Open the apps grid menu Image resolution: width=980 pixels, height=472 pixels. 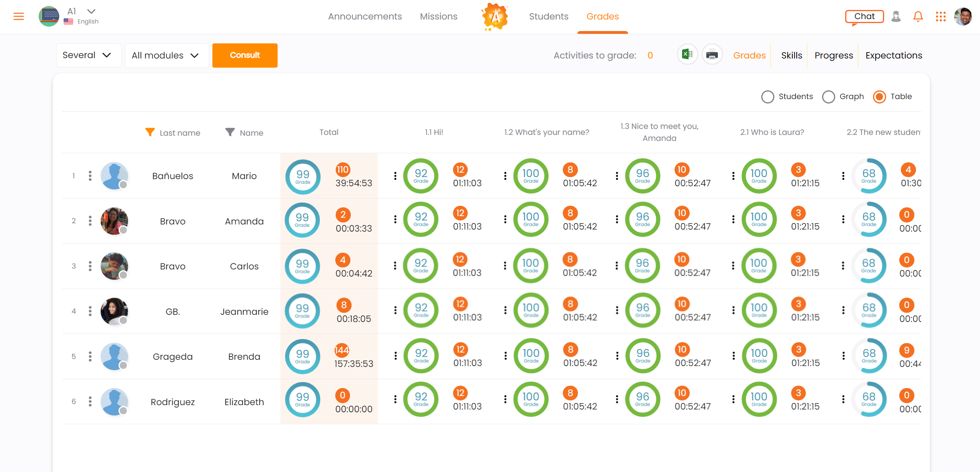pos(941,16)
